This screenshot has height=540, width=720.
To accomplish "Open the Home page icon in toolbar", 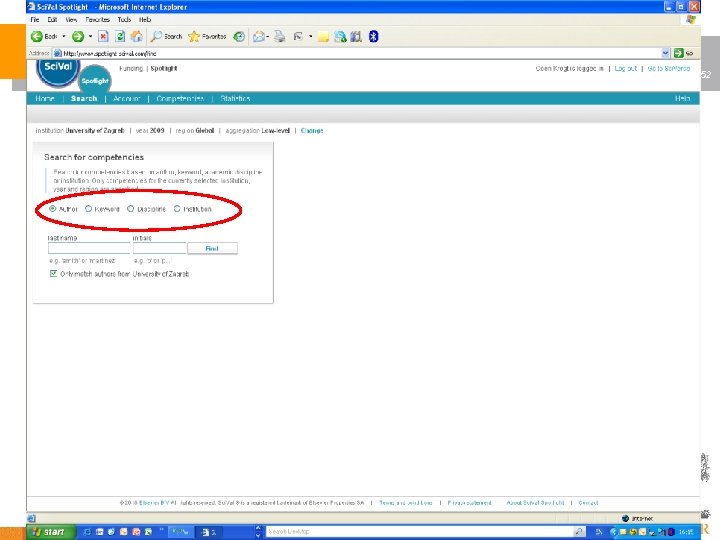I will coord(136,37).
